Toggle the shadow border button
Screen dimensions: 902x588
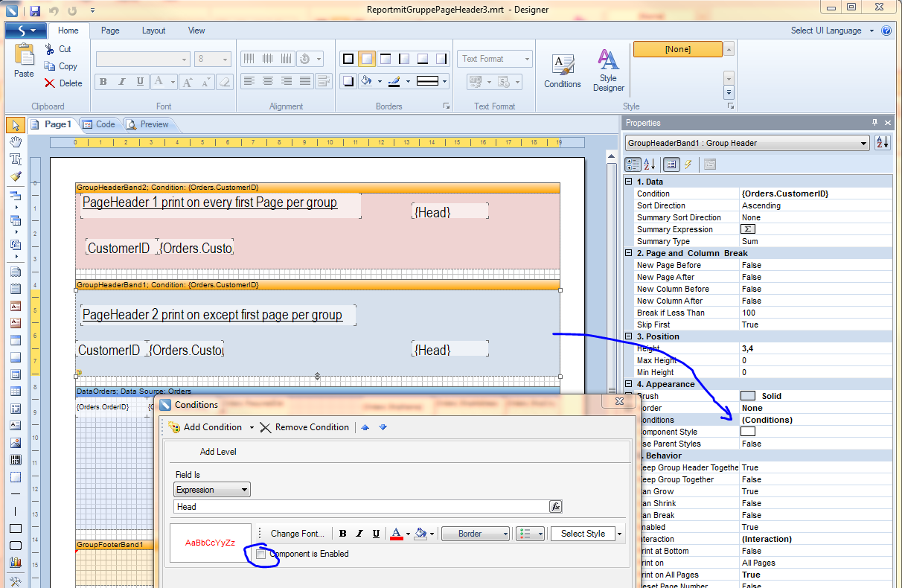(x=348, y=81)
